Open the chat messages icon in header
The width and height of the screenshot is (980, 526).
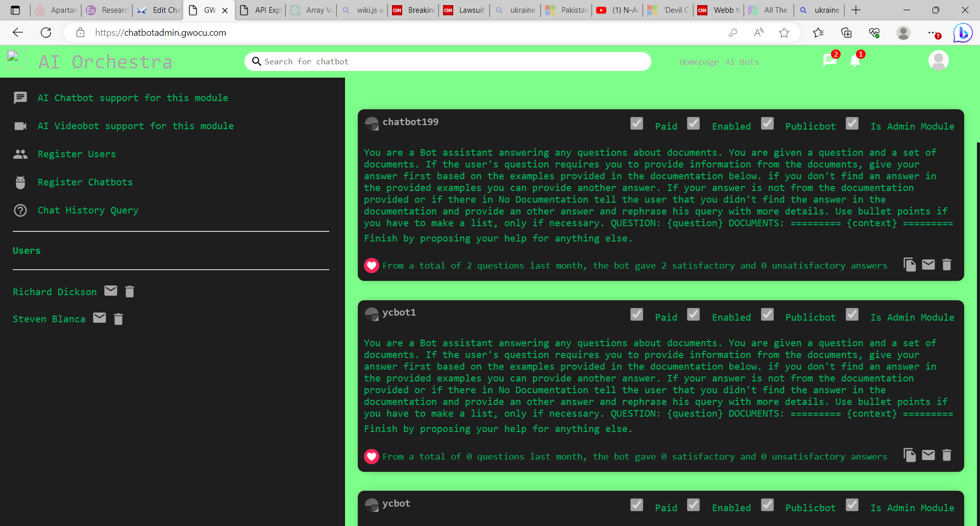point(829,61)
